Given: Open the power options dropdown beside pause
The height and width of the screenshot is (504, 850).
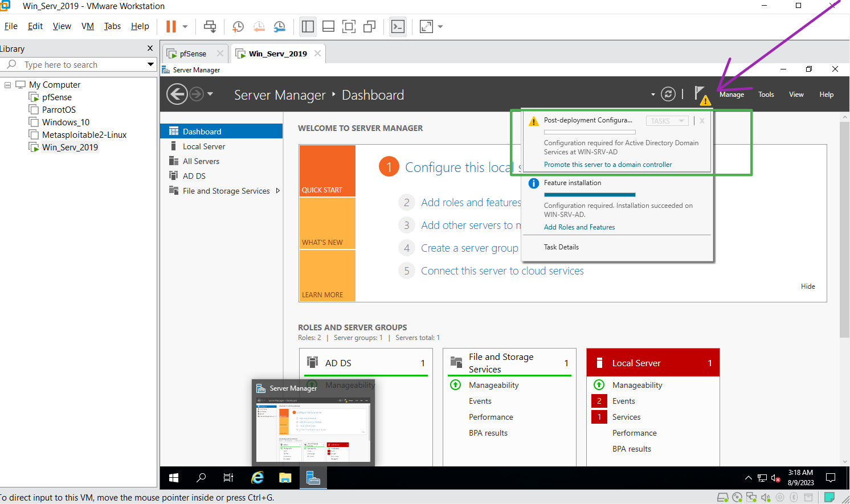Looking at the screenshot, I should pyautogui.click(x=185, y=27).
